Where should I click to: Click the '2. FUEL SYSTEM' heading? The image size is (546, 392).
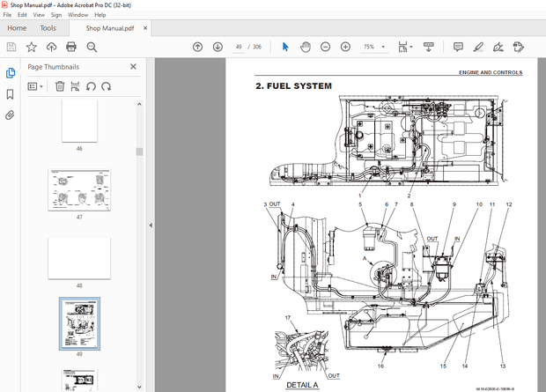tap(293, 86)
